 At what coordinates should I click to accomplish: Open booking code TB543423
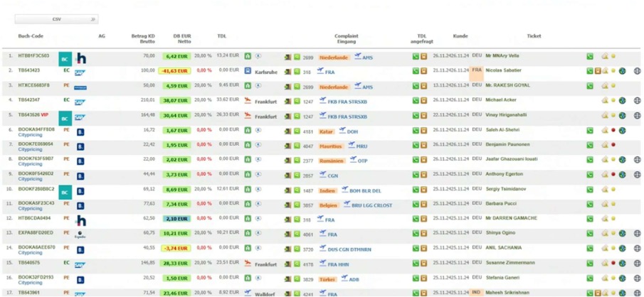click(x=28, y=70)
